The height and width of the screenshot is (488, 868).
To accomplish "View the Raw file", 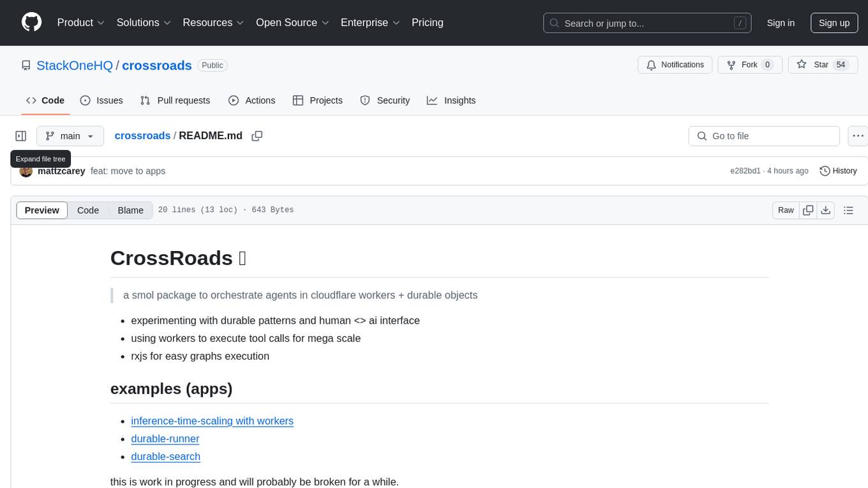I will pos(786,210).
